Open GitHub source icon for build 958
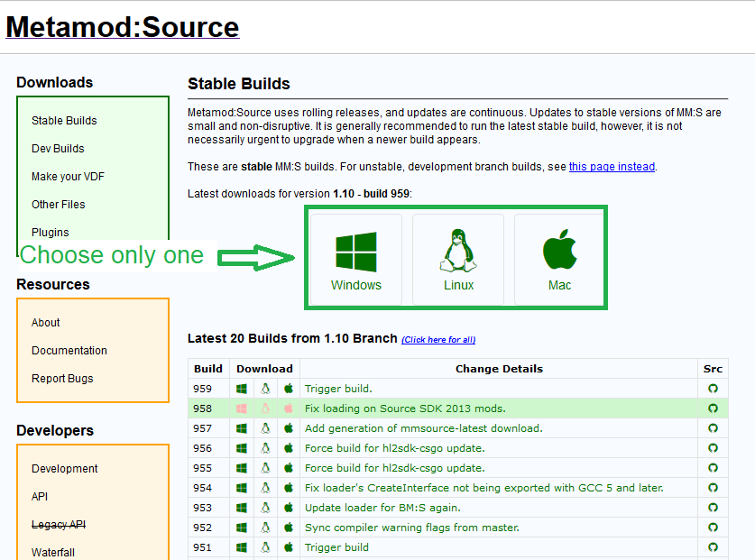The width and height of the screenshot is (755, 560). pyautogui.click(x=713, y=409)
